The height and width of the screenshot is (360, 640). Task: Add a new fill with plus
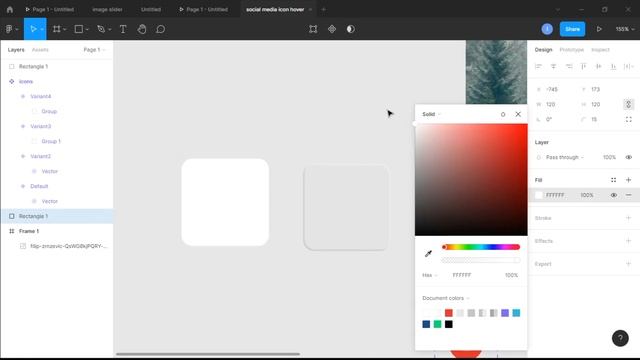coord(629,180)
